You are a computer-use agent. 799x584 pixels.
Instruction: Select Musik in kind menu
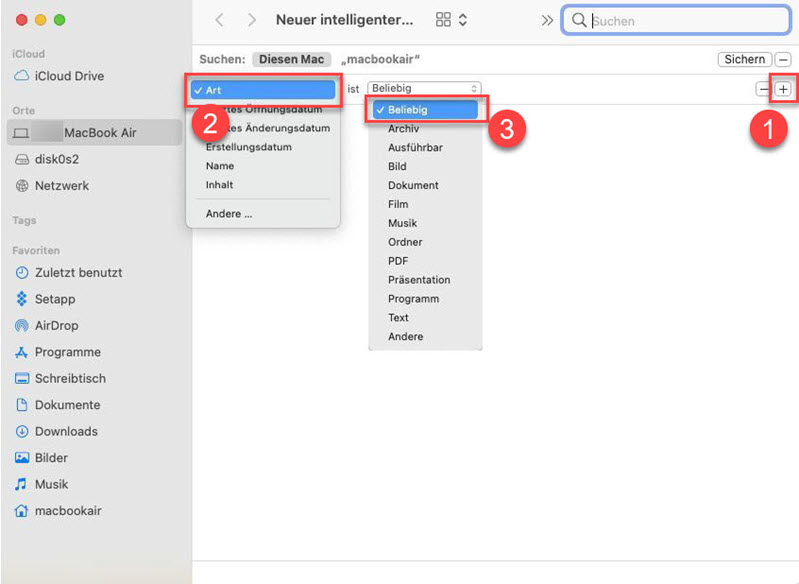point(403,223)
